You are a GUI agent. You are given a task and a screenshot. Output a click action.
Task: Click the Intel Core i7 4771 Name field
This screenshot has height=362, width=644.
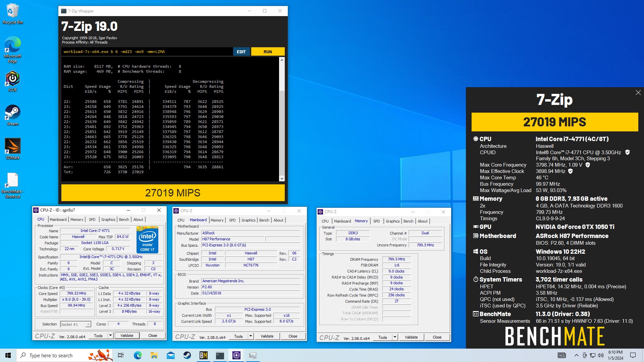95,231
